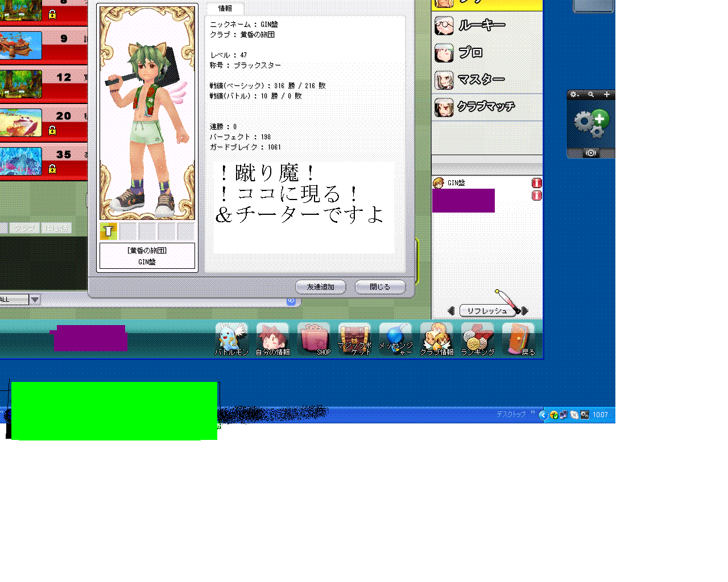The width and height of the screenshot is (728, 582).
Task: Click the 戻る door icon
Action: coord(518,339)
